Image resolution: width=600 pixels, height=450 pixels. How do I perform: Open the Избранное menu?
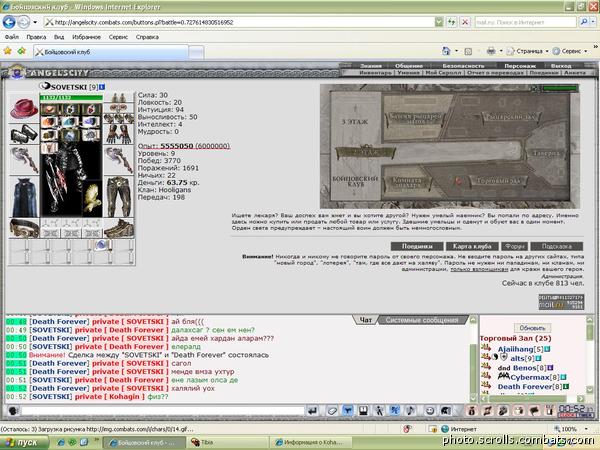pos(86,37)
